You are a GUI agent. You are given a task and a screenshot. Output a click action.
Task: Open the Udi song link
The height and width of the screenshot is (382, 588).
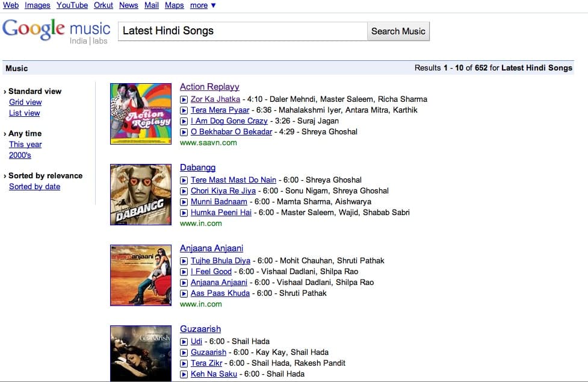[x=196, y=341]
